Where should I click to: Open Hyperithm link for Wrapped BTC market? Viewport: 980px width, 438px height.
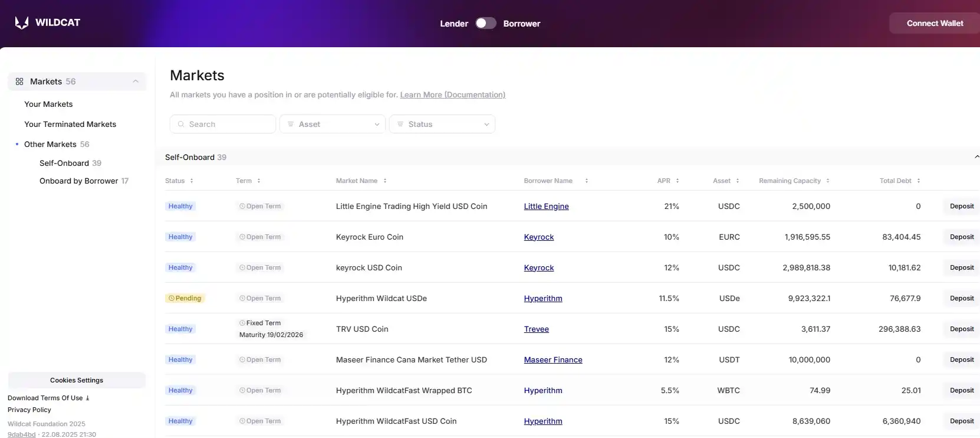(543, 390)
